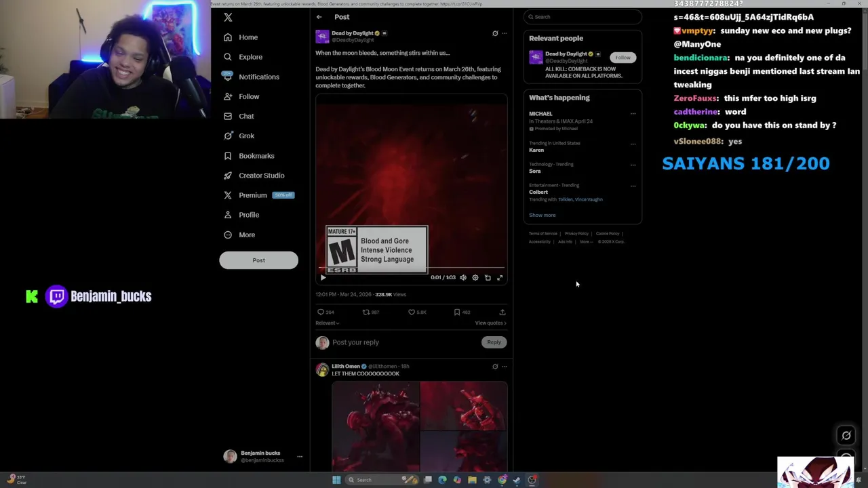The width and height of the screenshot is (868, 488).
Task: Open the three-dot menu on Lilith Omen's reply
Action: tap(504, 366)
